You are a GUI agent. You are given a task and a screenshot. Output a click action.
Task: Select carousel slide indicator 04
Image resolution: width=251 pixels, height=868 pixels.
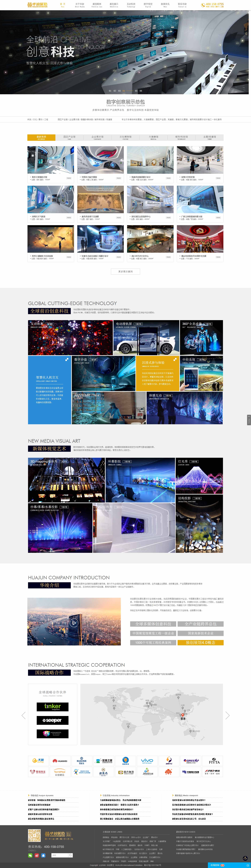coord(124,91)
